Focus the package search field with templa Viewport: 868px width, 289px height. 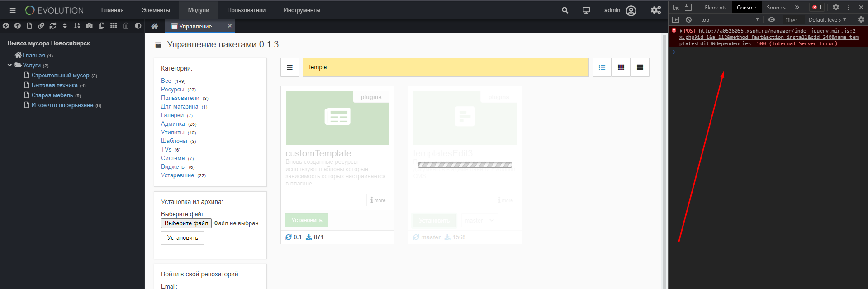tap(446, 67)
